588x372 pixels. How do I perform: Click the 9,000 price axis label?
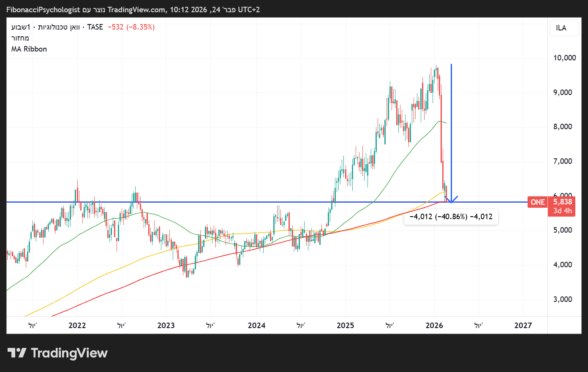tap(563, 92)
